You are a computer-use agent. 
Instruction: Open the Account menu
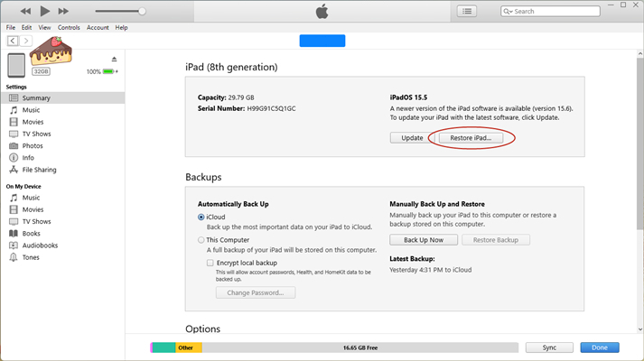[x=98, y=28]
